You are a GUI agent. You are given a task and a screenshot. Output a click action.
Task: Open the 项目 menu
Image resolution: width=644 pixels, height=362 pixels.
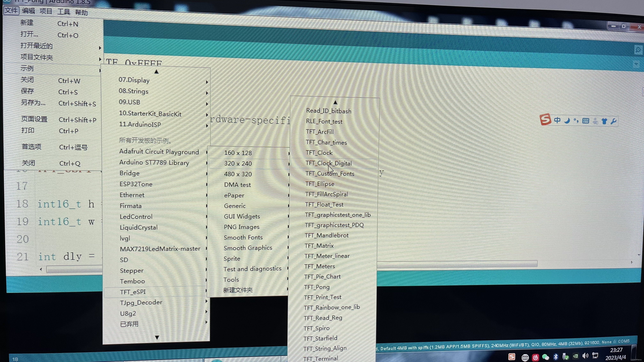pos(46,11)
